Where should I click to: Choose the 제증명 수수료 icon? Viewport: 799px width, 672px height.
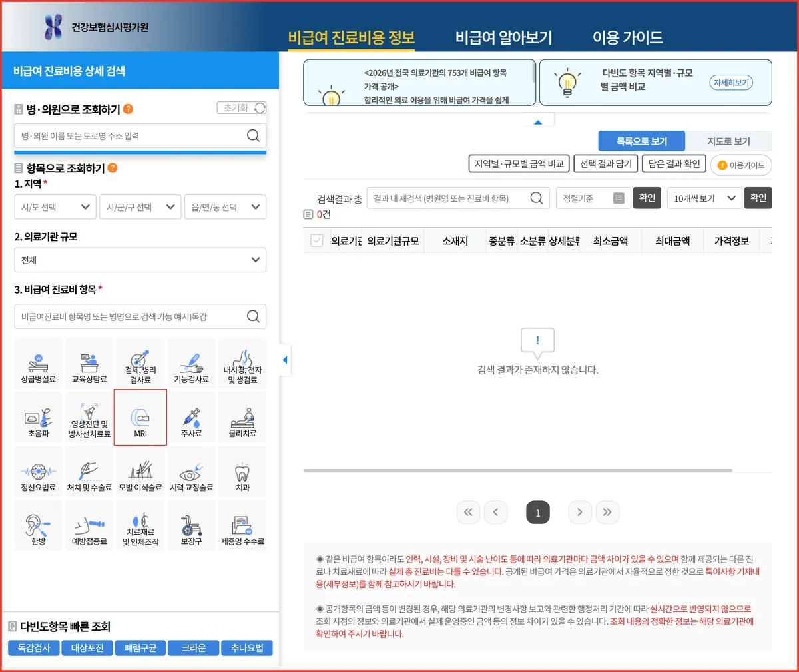[x=242, y=526]
